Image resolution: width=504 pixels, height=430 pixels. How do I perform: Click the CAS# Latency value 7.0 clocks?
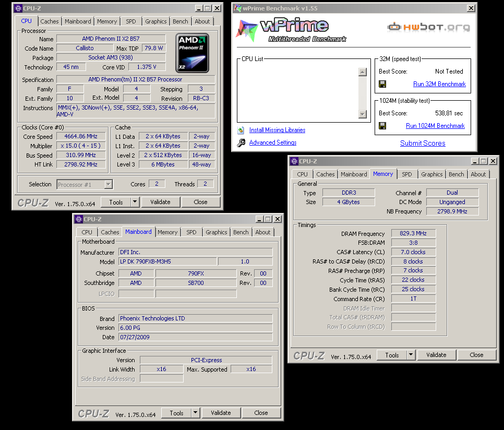[x=413, y=252]
